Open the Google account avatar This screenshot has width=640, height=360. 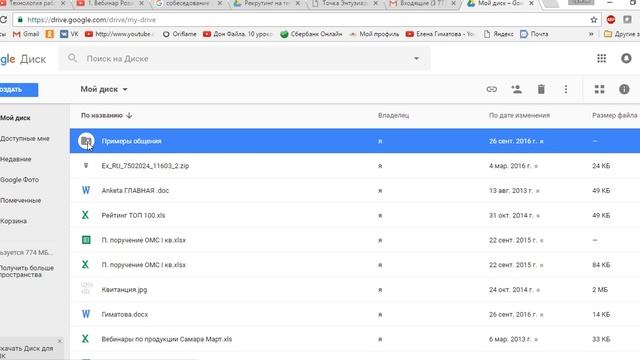tap(626, 58)
